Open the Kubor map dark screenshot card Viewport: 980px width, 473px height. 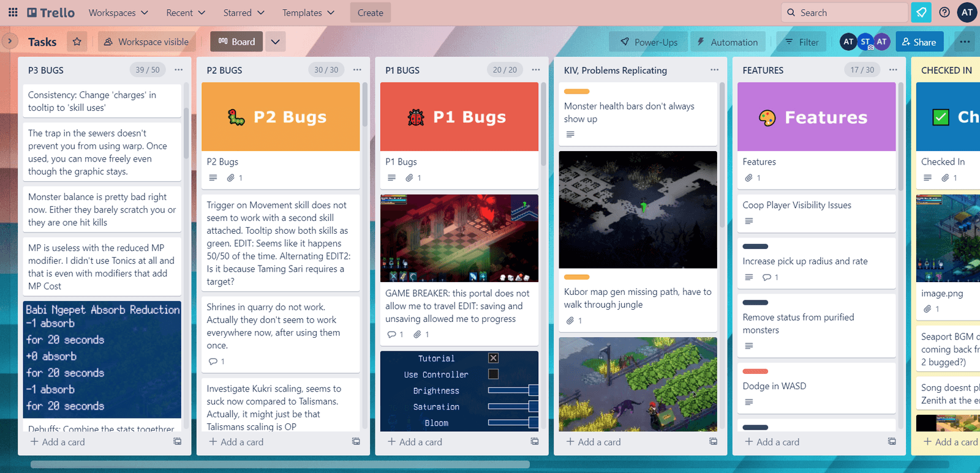click(x=638, y=241)
